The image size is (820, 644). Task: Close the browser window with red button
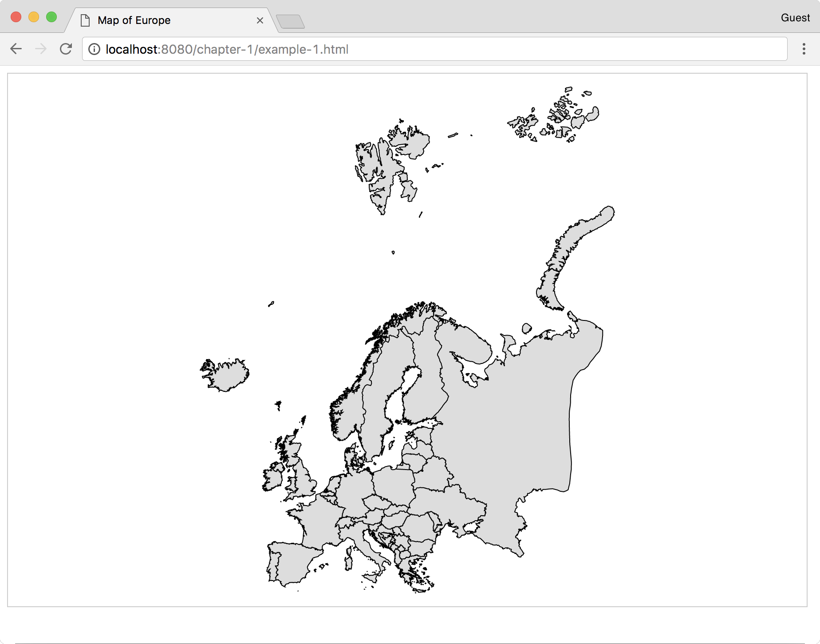tap(16, 17)
